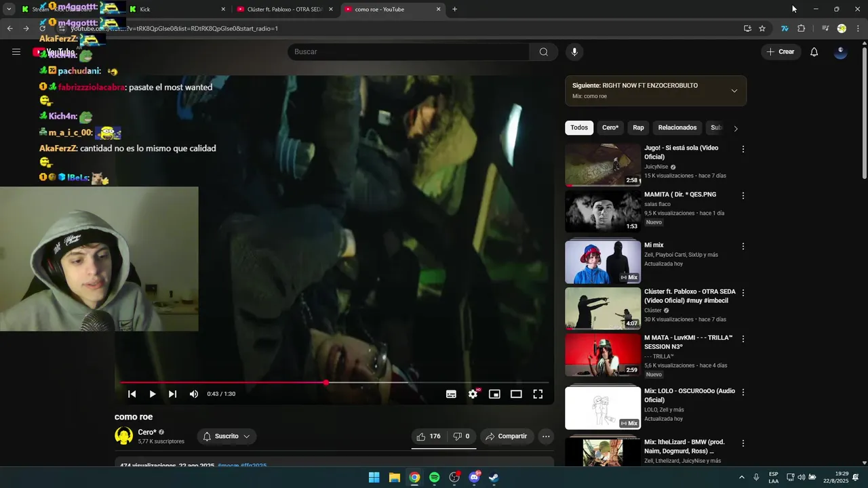868x488 pixels.
Task: Go to the previous video in the player
Action: coord(132,394)
